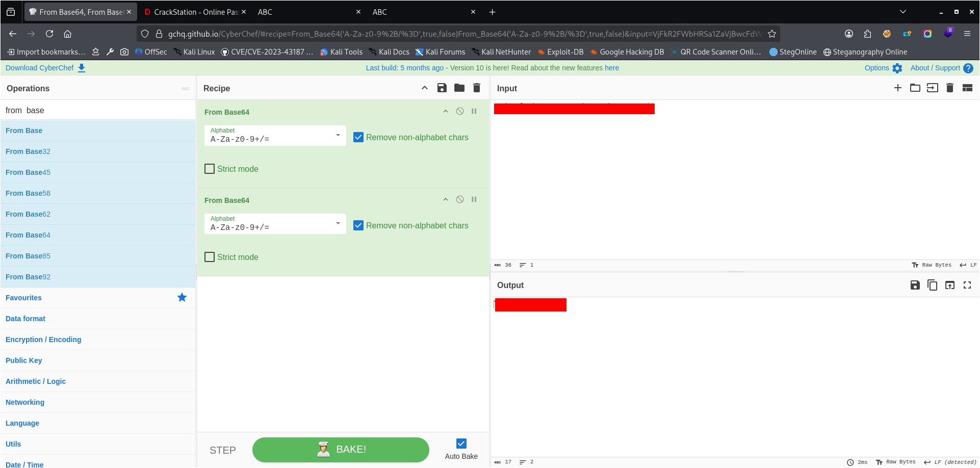Toggle the Auto Bake checkbox
The height and width of the screenshot is (468, 980).
pyautogui.click(x=461, y=444)
